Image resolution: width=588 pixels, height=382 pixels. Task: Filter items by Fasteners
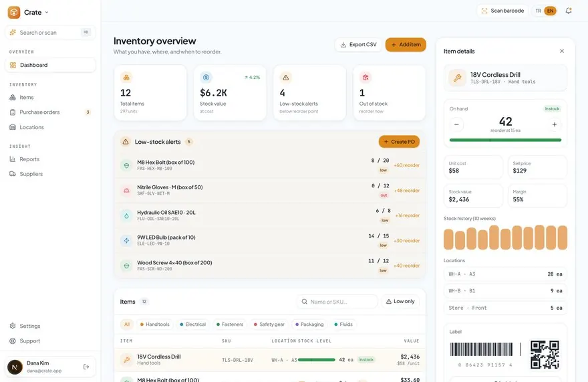pyautogui.click(x=229, y=324)
